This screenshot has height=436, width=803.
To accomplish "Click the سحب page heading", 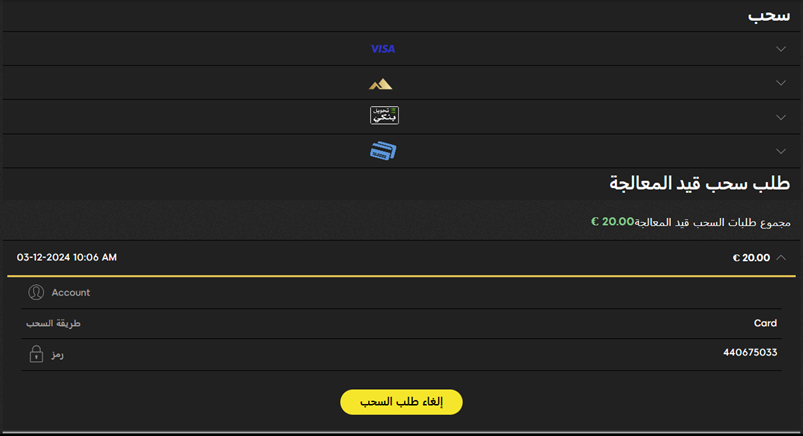I will click(769, 16).
